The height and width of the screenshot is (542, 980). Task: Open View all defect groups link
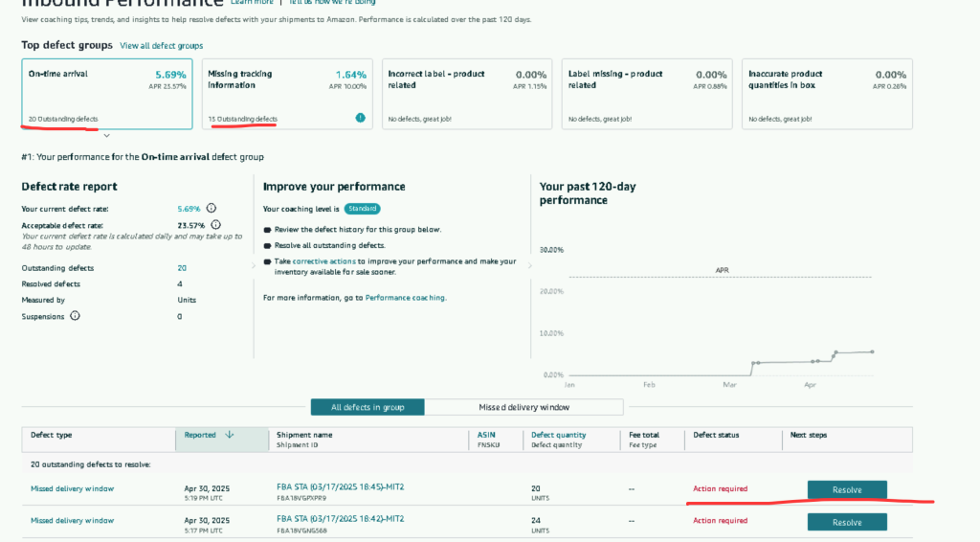click(x=161, y=45)
